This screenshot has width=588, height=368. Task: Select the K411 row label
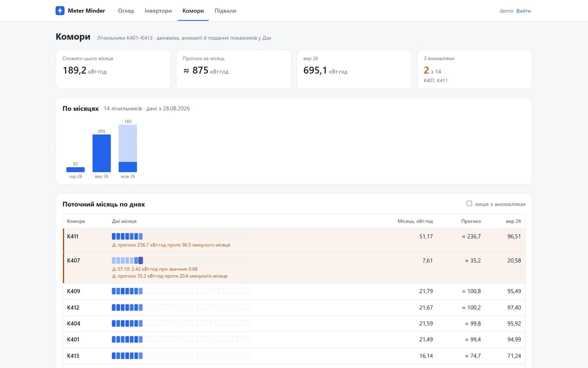point(73,236)
